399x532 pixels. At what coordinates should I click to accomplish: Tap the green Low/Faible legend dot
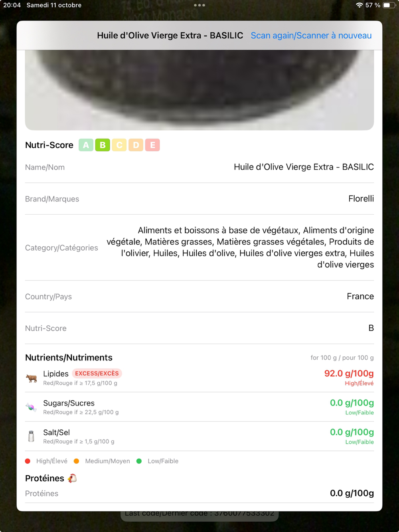tap(139, 461)
